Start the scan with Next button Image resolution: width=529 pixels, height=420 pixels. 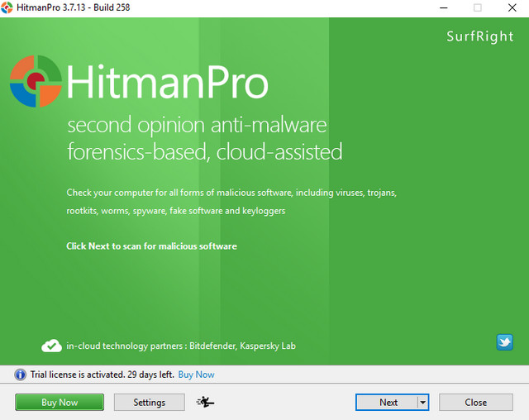[388, 402]
